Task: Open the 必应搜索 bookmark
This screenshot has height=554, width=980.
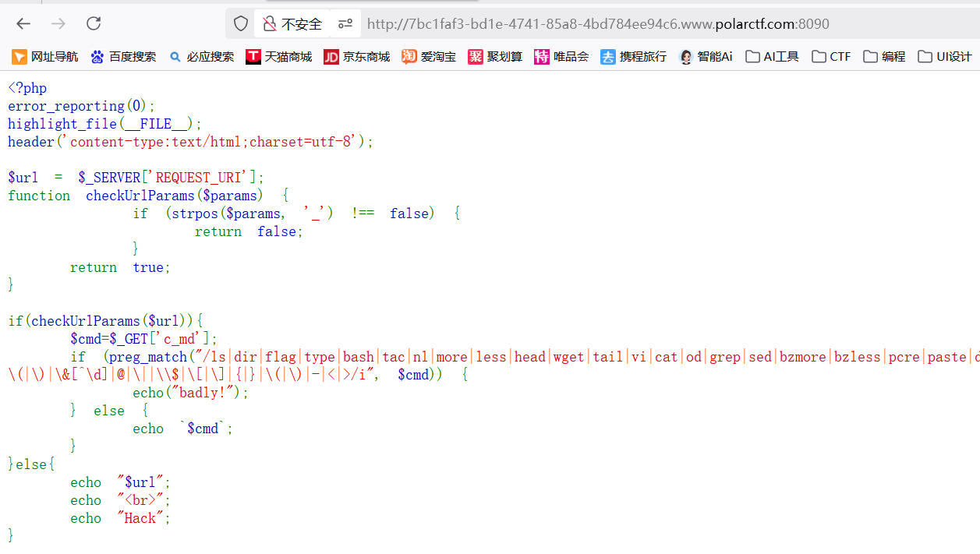Action: pyautogui.click(x=201, y=56)
